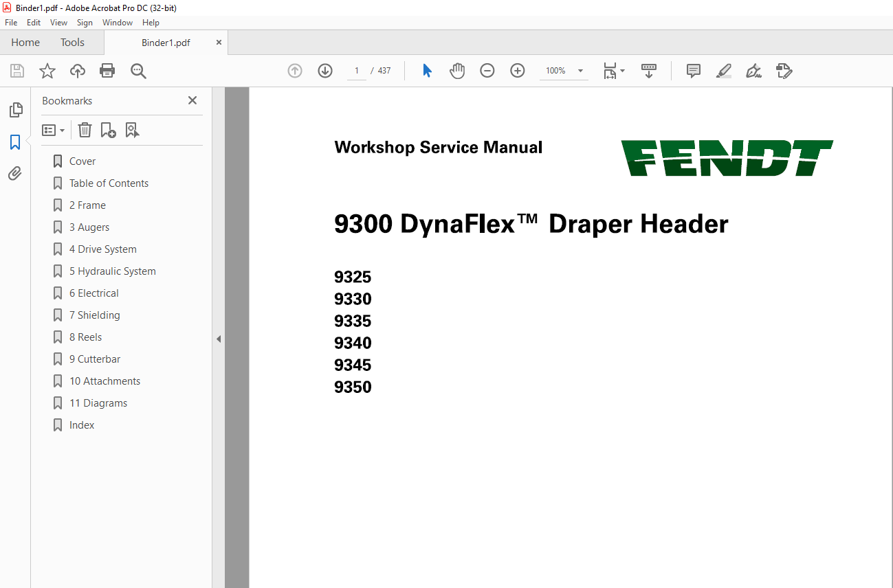This screenshot has height=588, width=893.
Task: Close the Bookmarks panel
Action: pos(192,100)
